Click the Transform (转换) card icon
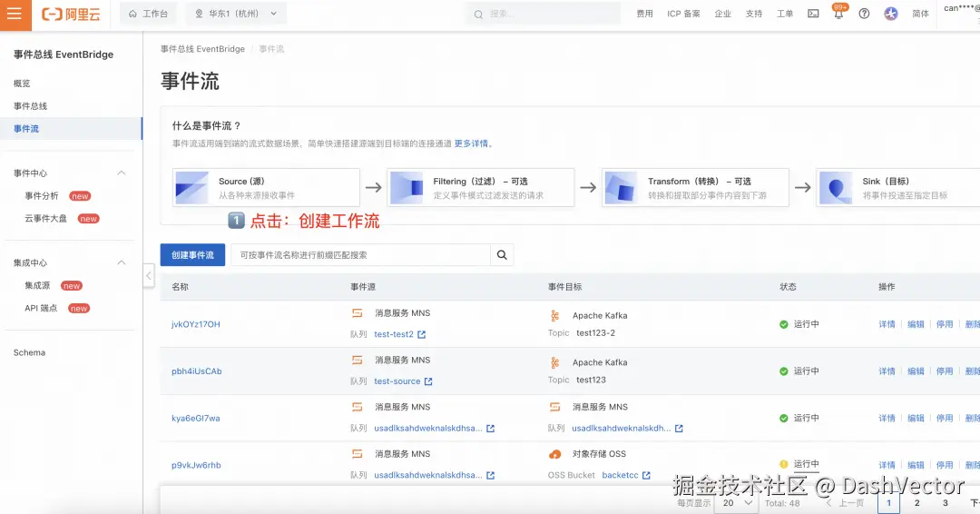This screenshot has height=514, width=980. pos(621,188)
